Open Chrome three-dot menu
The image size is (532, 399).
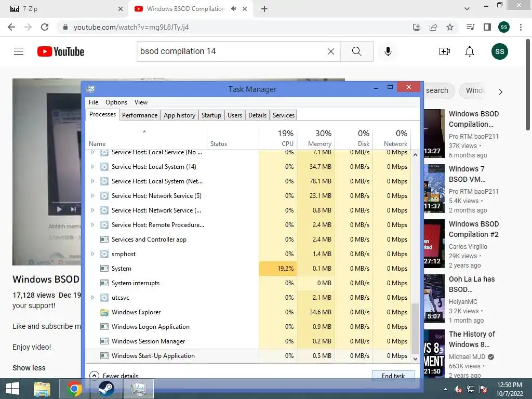(x=521, y=27)
